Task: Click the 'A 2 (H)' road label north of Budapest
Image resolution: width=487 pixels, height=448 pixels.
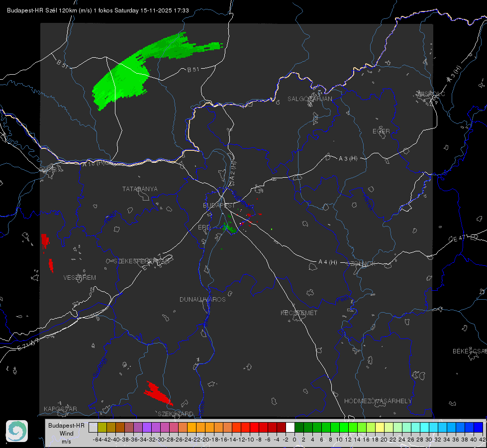Action: [x=233, y=171]
